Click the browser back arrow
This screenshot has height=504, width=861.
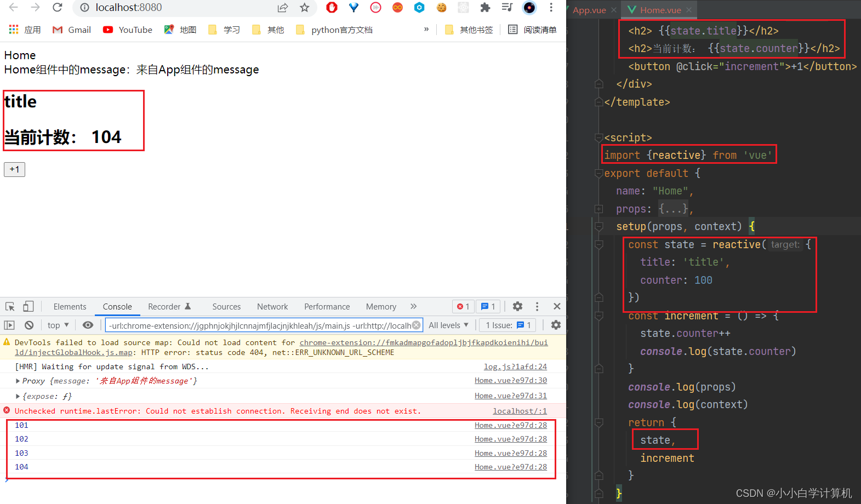pyautogui.click(x=14, y=7)
